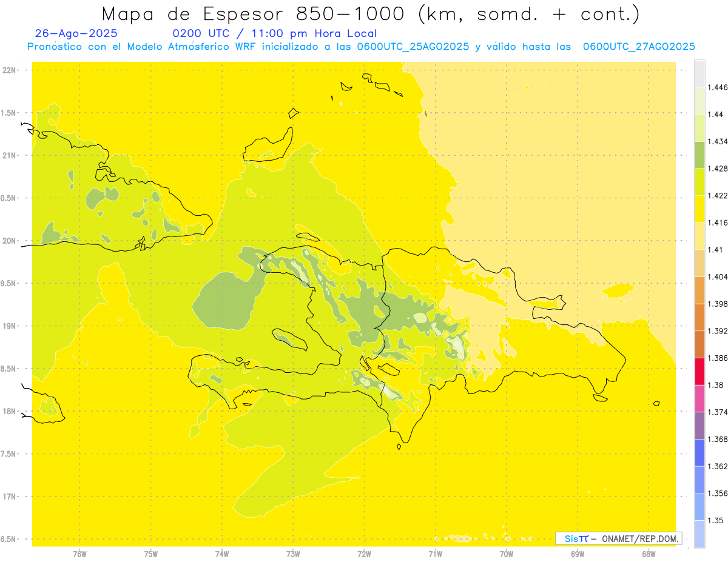
Task: Select the latitude label '21N'
Action: [10, 155]
